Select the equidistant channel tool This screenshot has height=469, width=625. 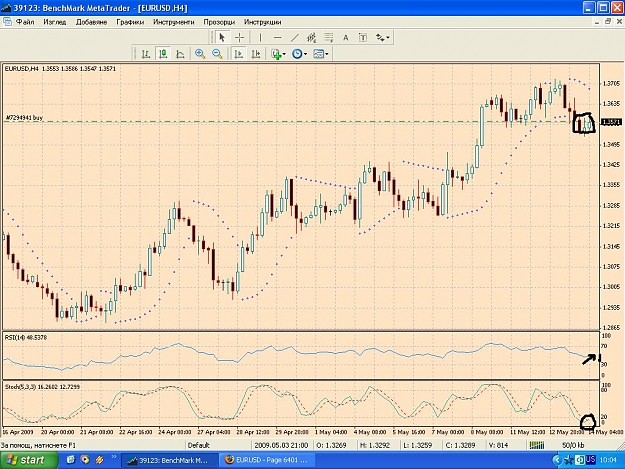coord(312,38)
